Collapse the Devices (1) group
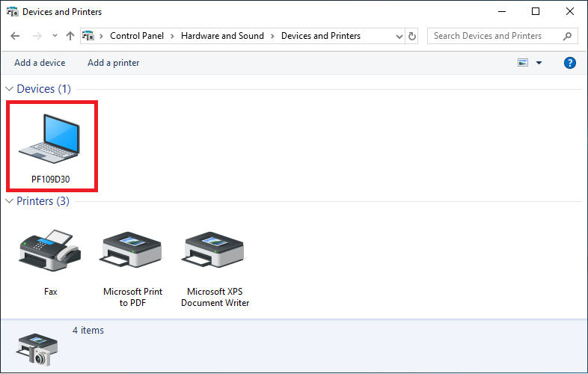This screenshot has height=374, width=588. coord(10,89)
